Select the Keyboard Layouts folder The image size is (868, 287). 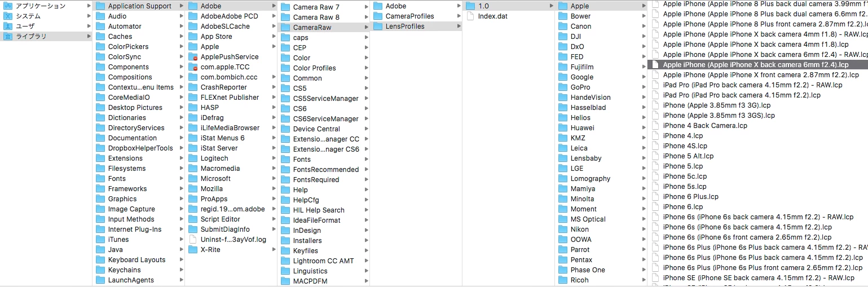point(139,259)
